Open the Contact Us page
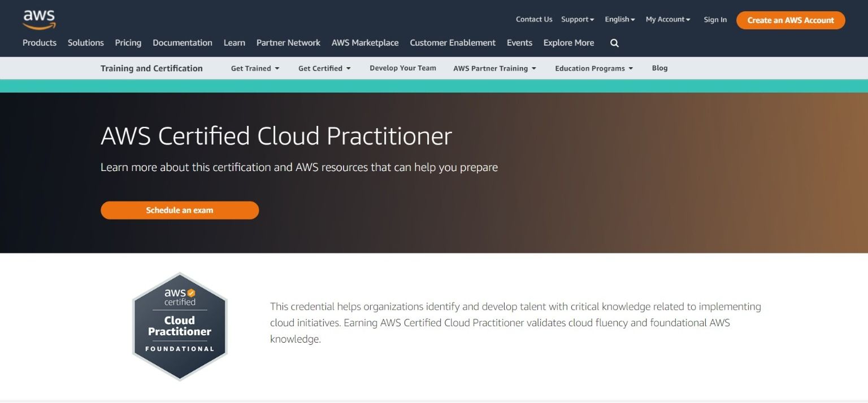The width and height of the screenshot is (868, 403). 533,19
